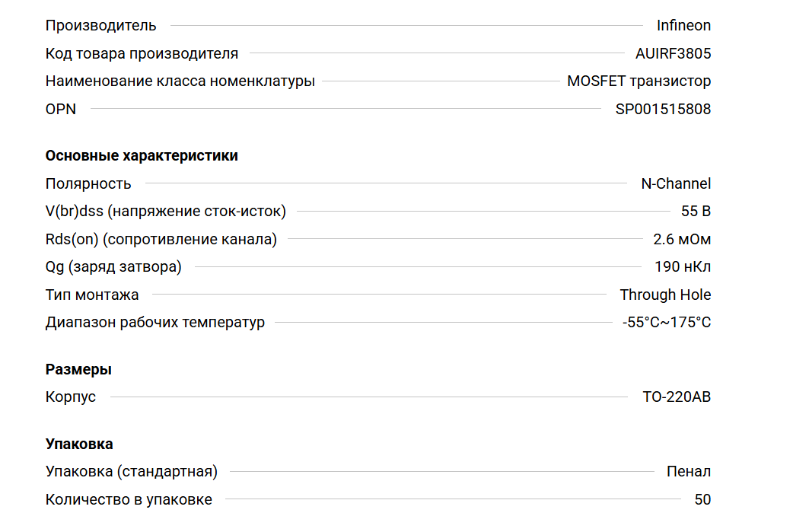Viewport: 809px width, 532px height.
Task: Click the TO-220AB package value
Action: click(677, 397)
